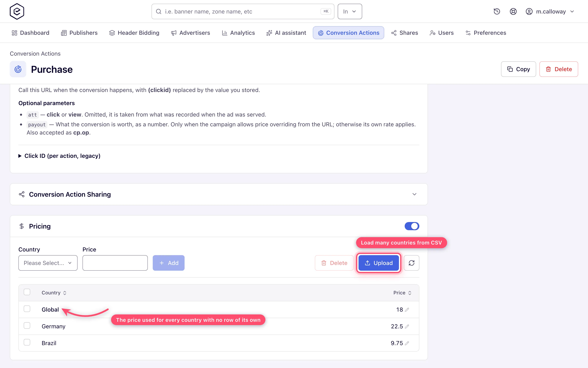Click the Conversion Action Sharing share icon

[22, 194]
